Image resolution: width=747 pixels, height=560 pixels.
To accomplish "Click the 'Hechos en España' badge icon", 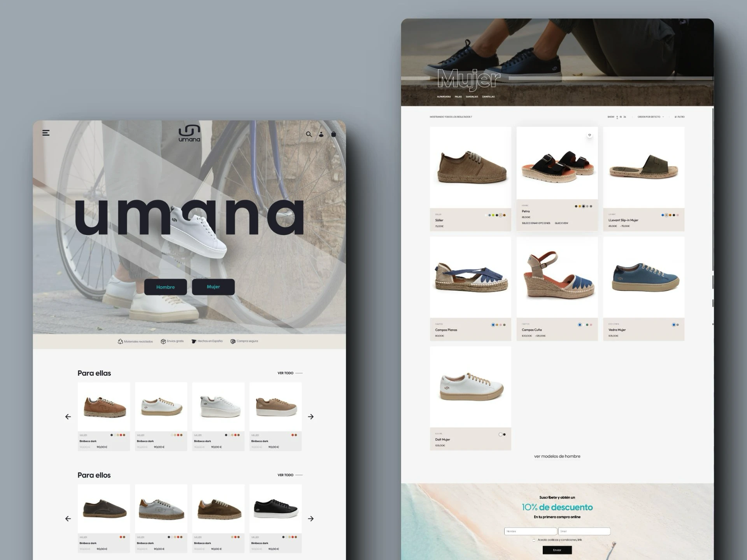I will [x=193, y=341].
